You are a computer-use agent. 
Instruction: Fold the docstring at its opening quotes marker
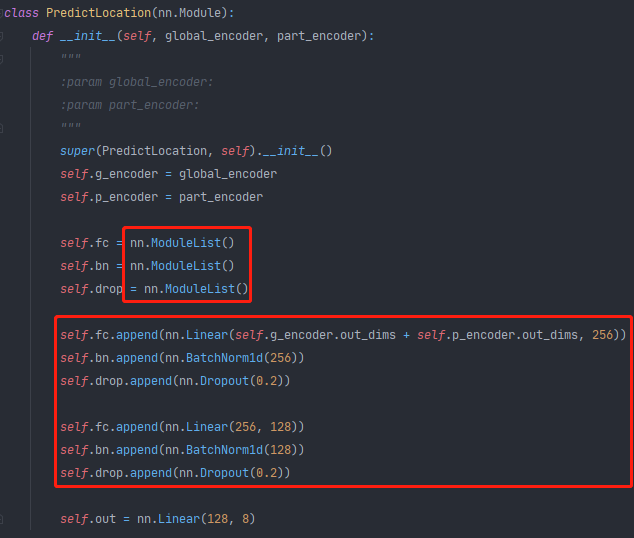pyautogui.click(x=1, y=59)
